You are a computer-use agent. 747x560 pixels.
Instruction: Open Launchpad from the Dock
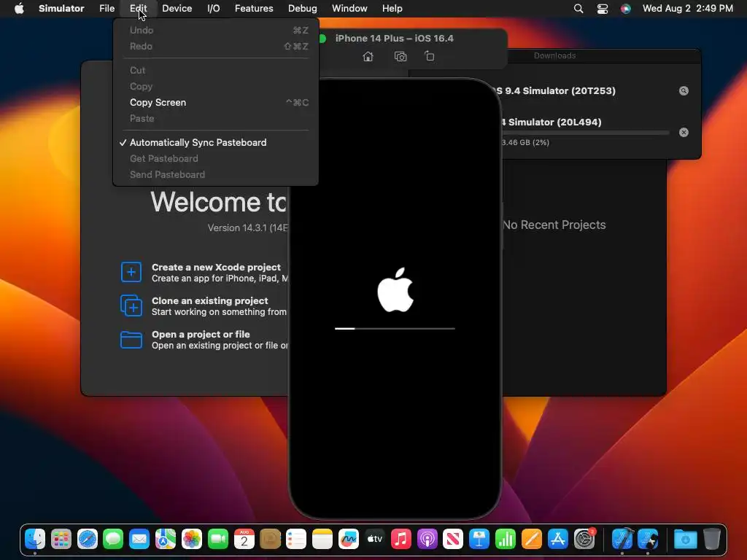click(61, 539)
